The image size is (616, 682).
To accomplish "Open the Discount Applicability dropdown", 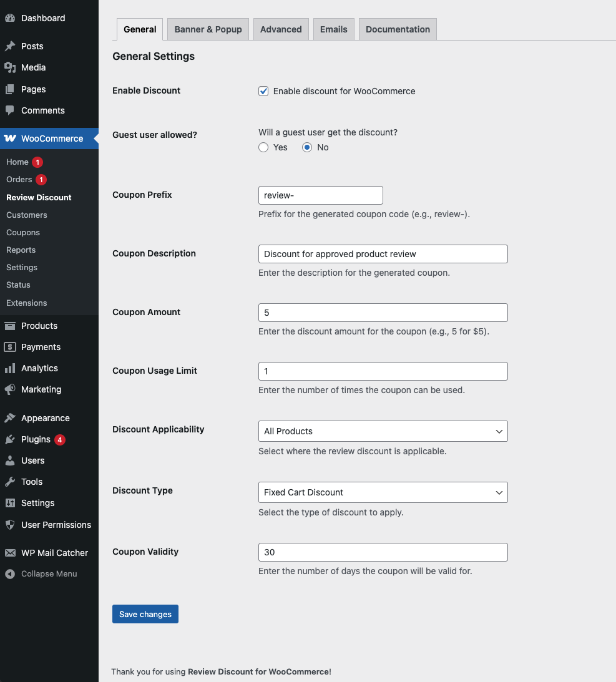I will [383, 431].
